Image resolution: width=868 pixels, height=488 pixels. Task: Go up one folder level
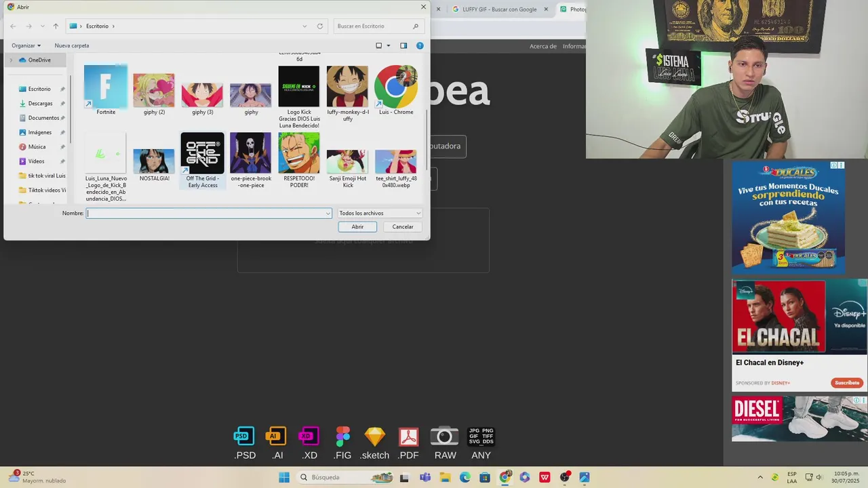(56, 26)
